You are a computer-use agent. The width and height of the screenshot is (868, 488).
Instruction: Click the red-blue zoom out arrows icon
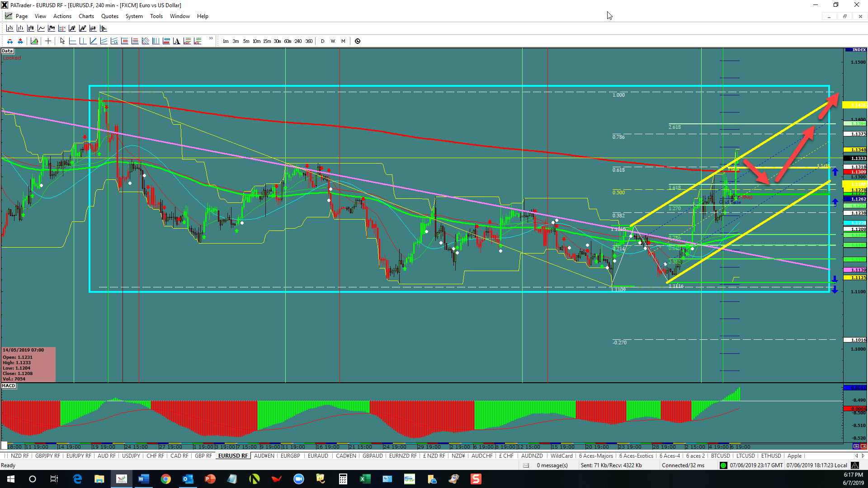tap(9, 41)
